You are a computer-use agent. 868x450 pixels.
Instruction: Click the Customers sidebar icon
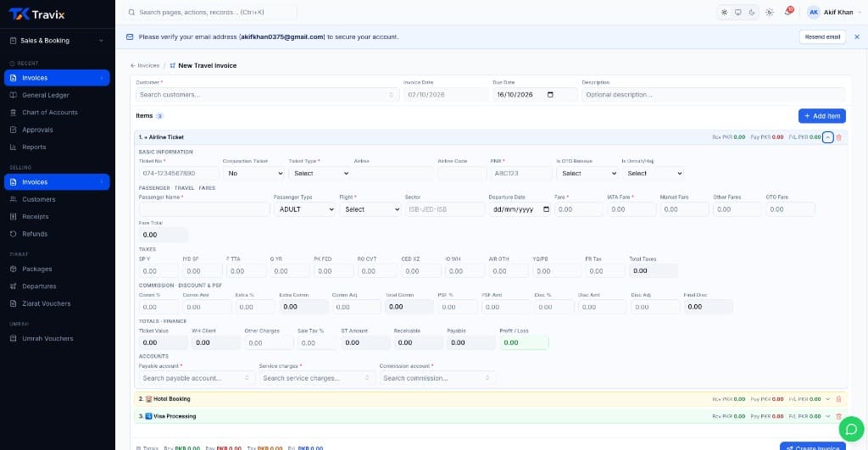(x=14, y=199)
